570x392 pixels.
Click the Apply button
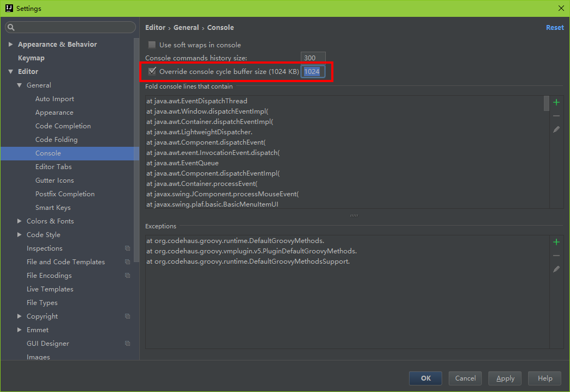pos(505,378)
